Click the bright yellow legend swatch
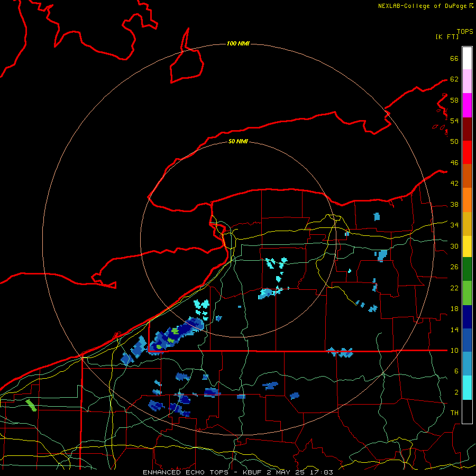 pos(467,246)
